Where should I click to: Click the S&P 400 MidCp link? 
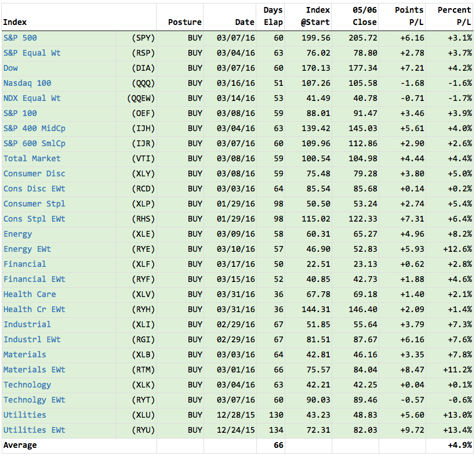click(34, 128)
